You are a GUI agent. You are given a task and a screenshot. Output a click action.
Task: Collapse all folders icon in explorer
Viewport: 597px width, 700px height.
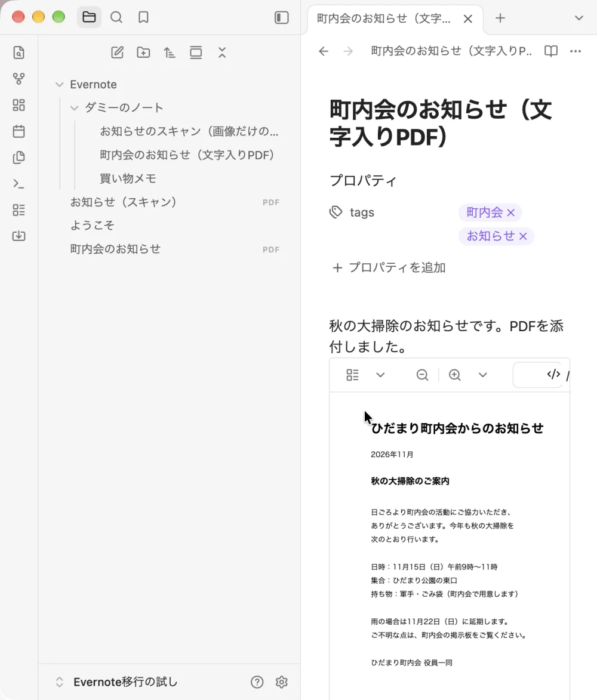coord(222,53)
